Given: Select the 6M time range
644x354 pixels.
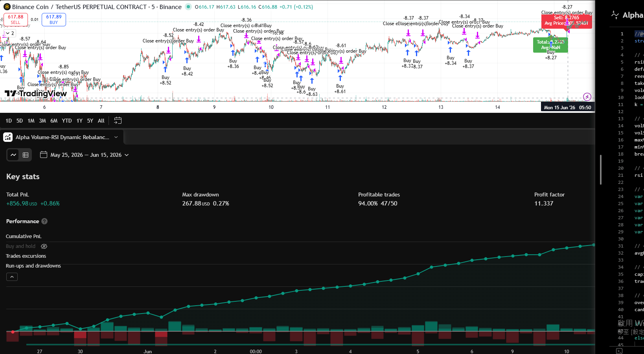Looking at the screenshot, I should tap(54, 121).
